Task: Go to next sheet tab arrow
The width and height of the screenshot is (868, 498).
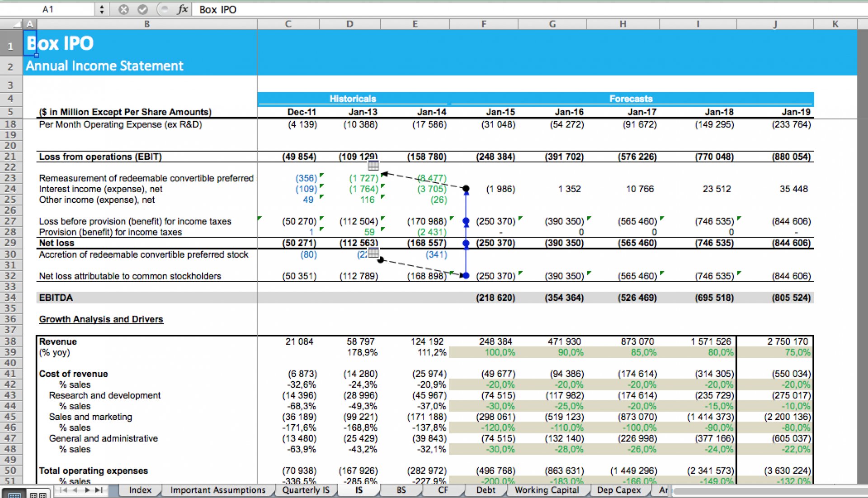Action: point(87,490)
